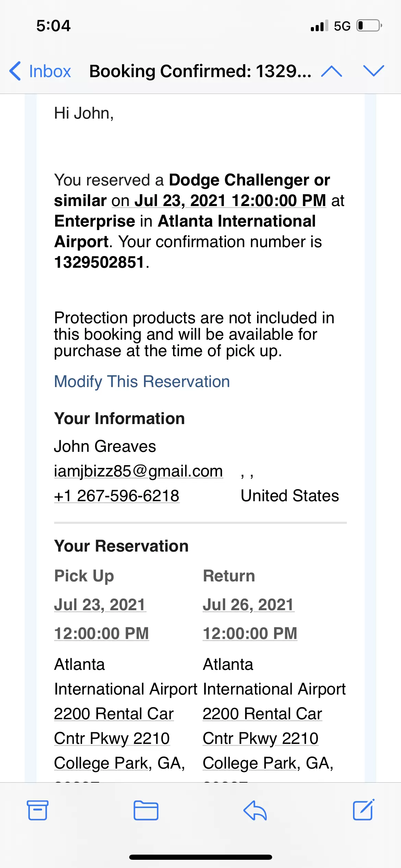401x868 pixels.
Task: Open return address 2200 Rental Car
Action: pyautogui.click(x=262, y=714)
